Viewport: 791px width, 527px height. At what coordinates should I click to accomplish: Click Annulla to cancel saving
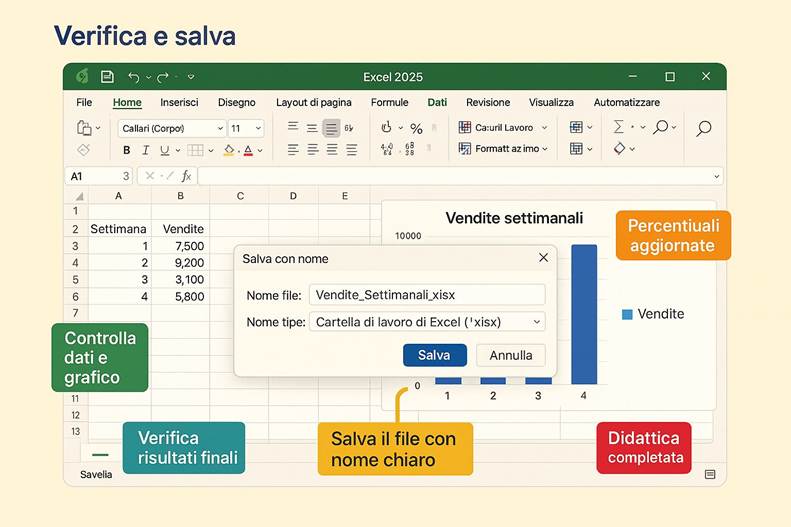[x=510, y=355]
